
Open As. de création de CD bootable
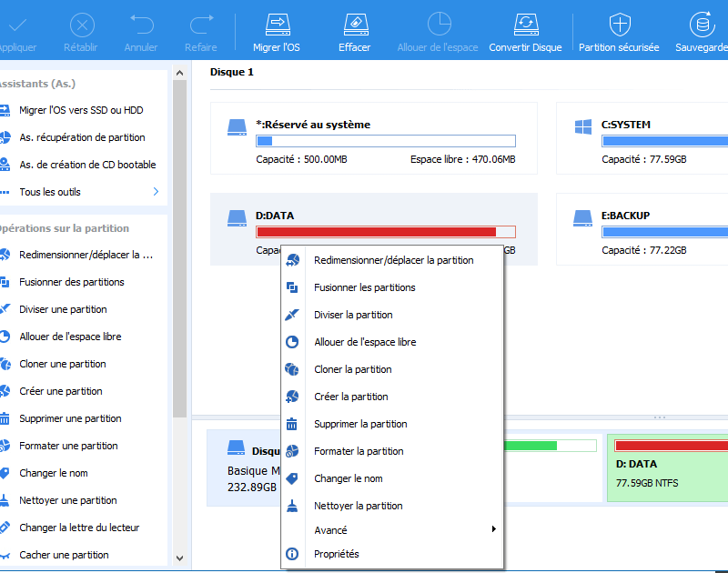[x=87, y=165]
